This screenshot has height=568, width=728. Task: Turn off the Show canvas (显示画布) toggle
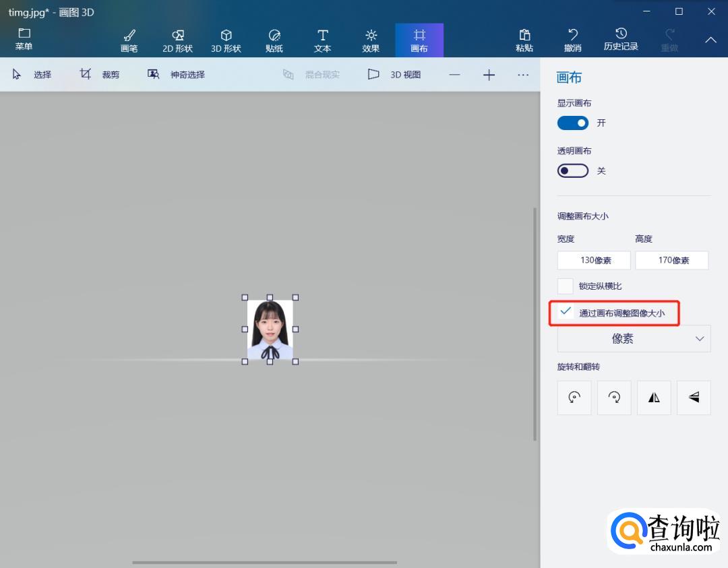coord(572,123)
